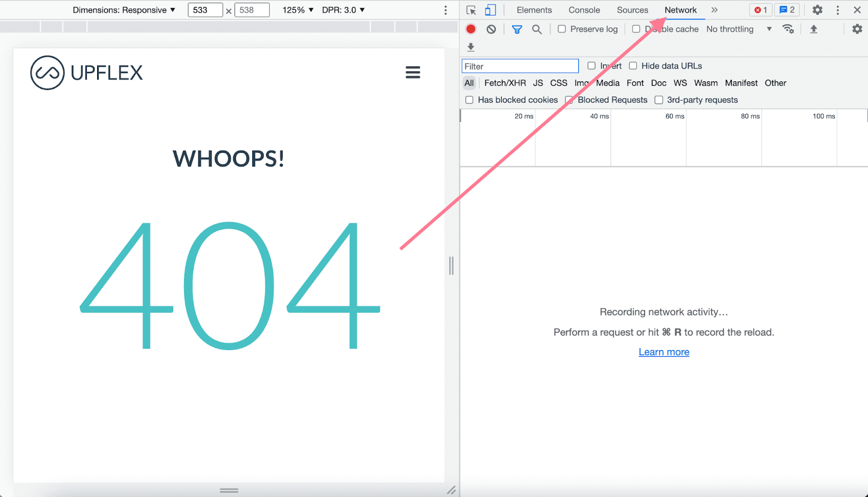Toggle the network filter funnel icon
868x497 pixels.
pos(517,29)
